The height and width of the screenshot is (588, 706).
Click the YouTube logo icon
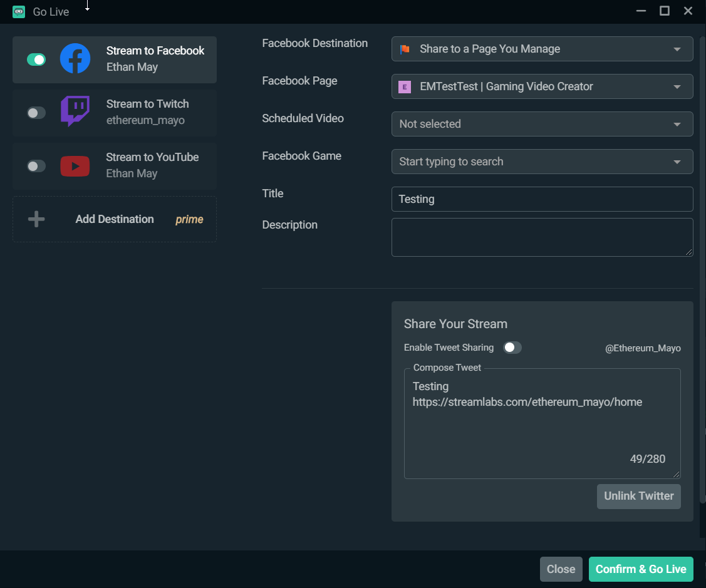click(x=75, y=166)
